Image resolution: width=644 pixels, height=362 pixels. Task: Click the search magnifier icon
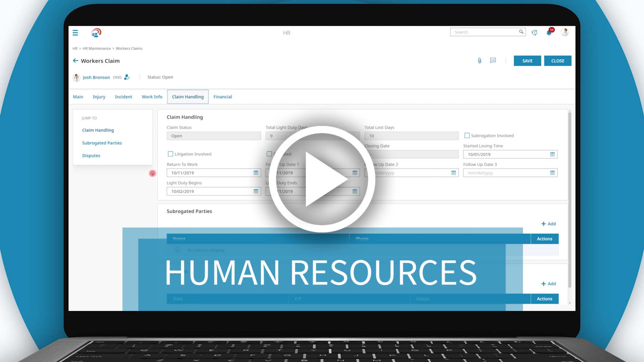click(x=521, y=32)
